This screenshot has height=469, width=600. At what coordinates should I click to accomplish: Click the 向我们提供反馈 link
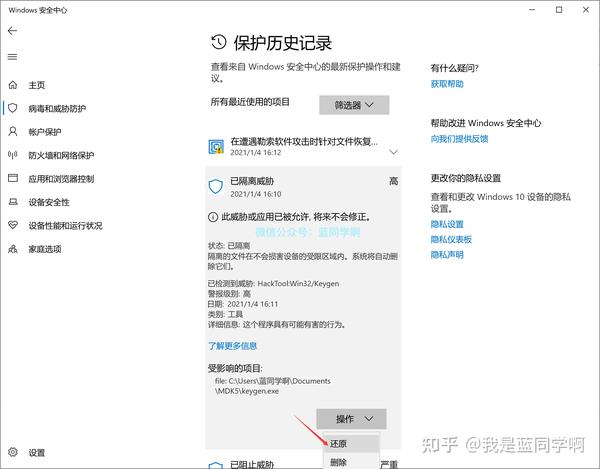click(459, 139)
